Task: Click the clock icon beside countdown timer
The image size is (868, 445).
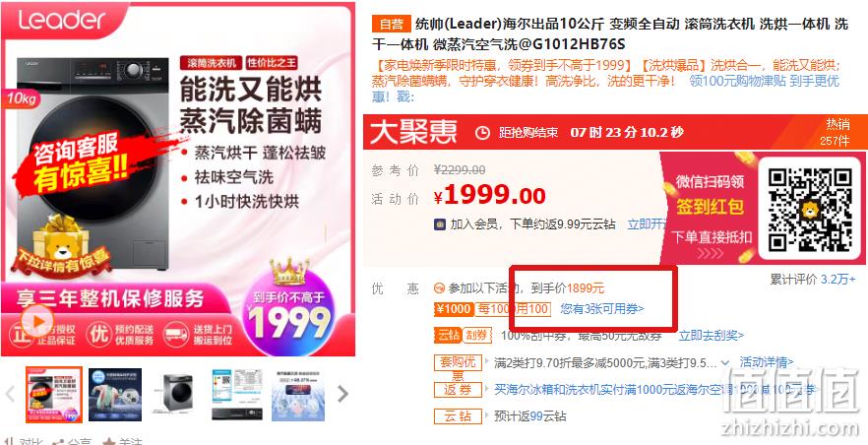Action: (482, 133)
